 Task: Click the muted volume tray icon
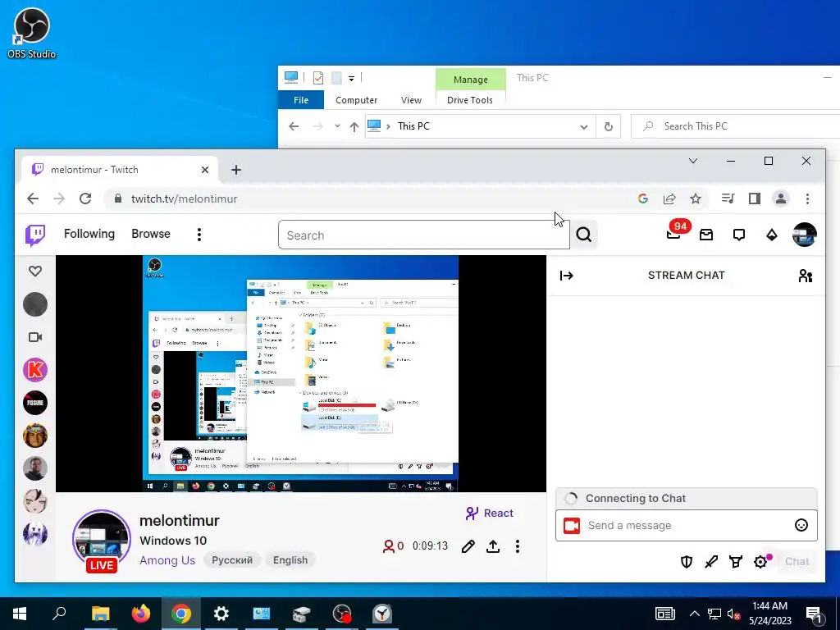[x=733, y=614]
